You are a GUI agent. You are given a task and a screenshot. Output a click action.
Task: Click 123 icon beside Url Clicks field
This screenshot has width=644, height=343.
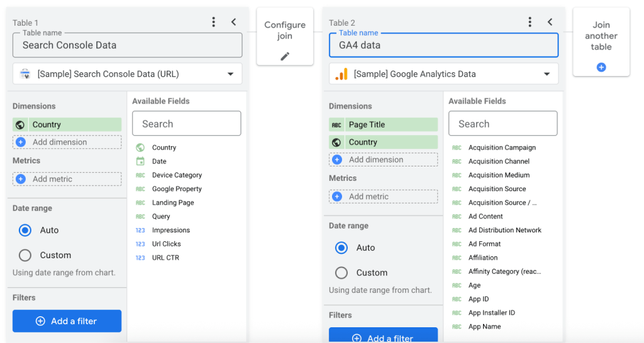coord(140,244)
